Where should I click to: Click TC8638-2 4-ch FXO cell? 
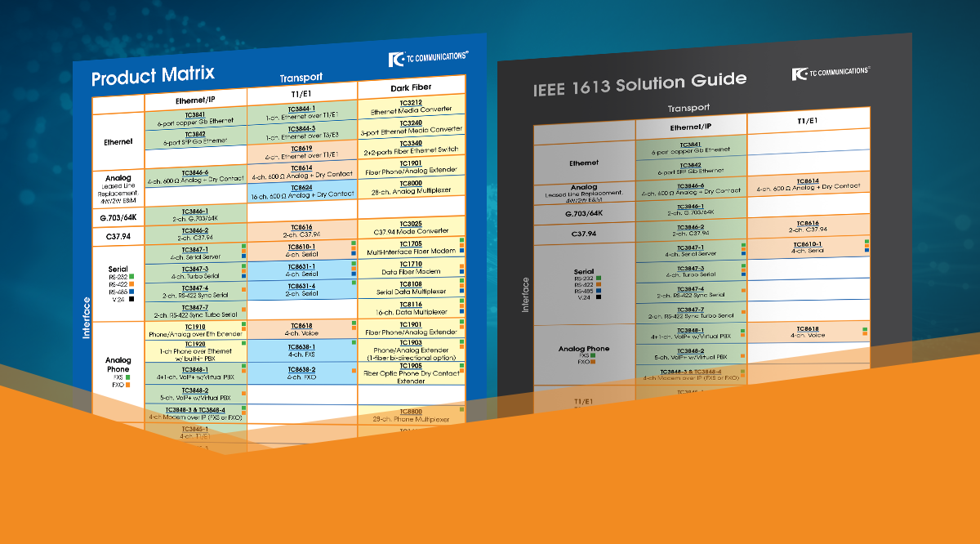[x=301, y=373]
